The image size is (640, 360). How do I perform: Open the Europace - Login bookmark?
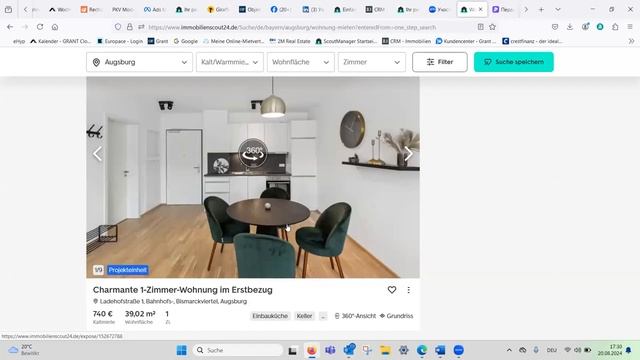pyautogui.click(x=120, y=41)
